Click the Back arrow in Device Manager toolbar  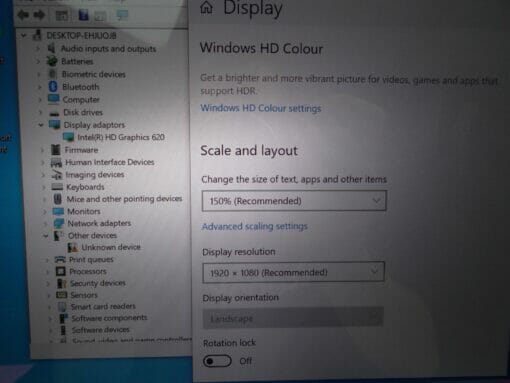[x=23, y=15]
